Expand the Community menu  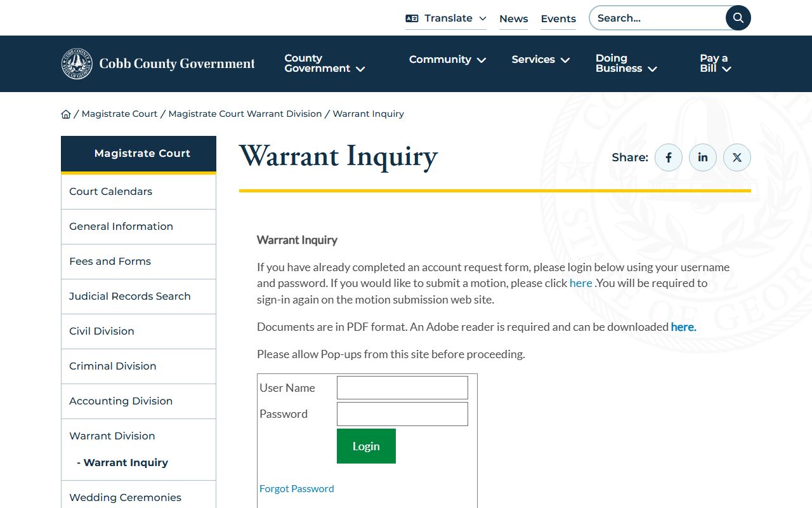click(x=448, y=60)
